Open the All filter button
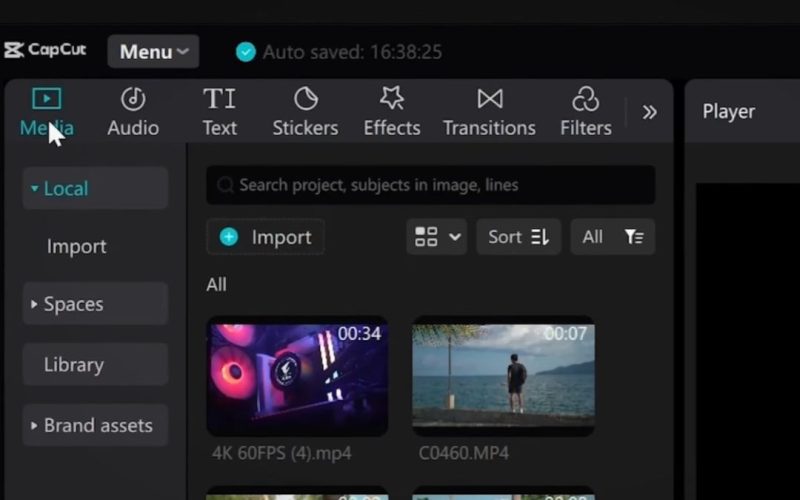 pos(612,237)
